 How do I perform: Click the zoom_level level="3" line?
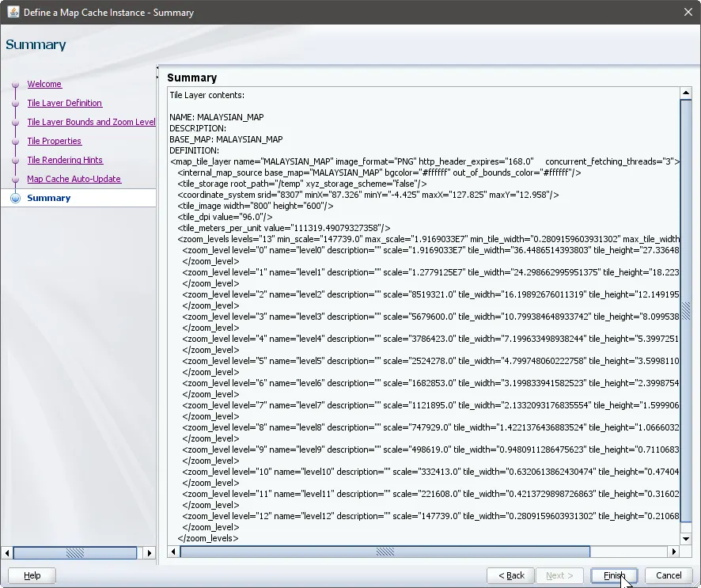coord(430,317)
